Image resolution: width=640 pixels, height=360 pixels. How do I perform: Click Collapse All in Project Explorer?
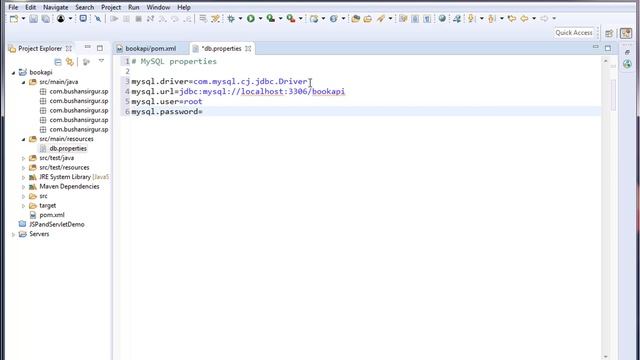58,62
